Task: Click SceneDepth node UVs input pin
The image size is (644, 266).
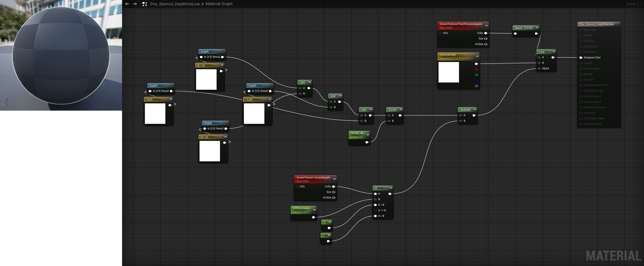Action: click(297, 186)
